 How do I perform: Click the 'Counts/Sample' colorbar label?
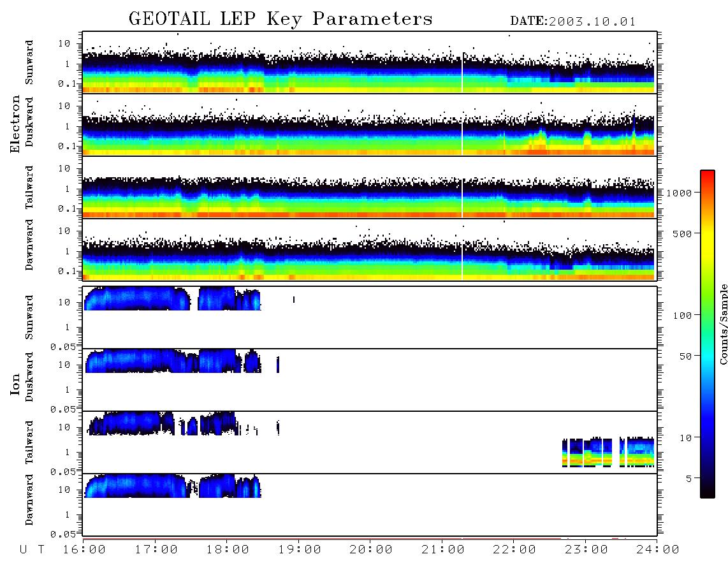pos(723,324)
